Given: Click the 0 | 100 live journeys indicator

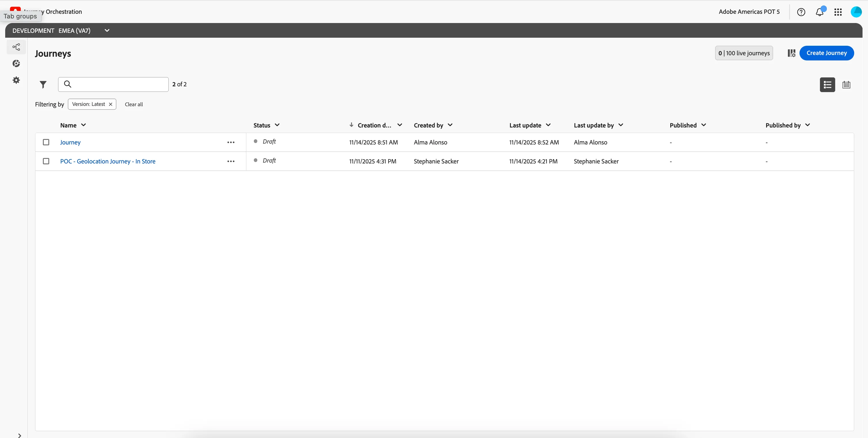Looking at the screenshot, I should (744, 53).
